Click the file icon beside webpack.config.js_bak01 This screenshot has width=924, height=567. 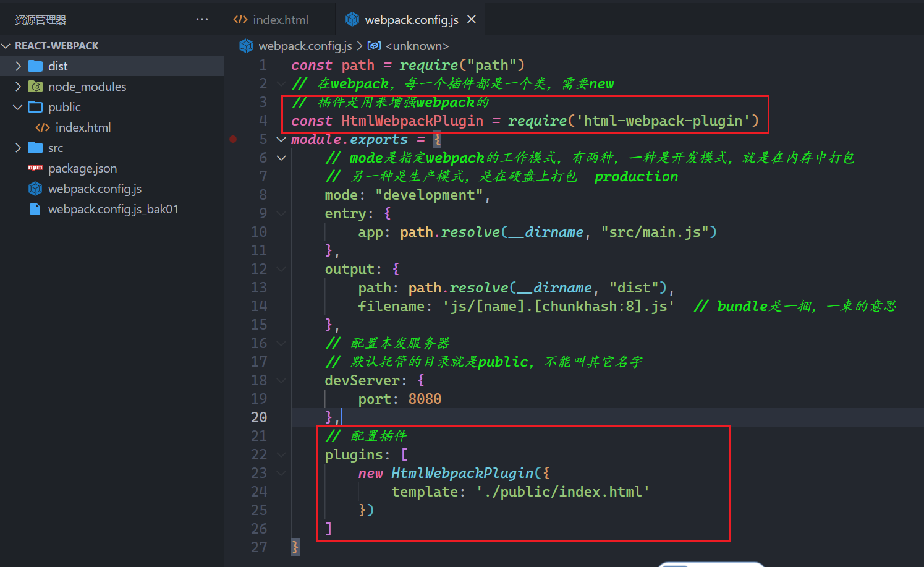[x=35, y=209]
